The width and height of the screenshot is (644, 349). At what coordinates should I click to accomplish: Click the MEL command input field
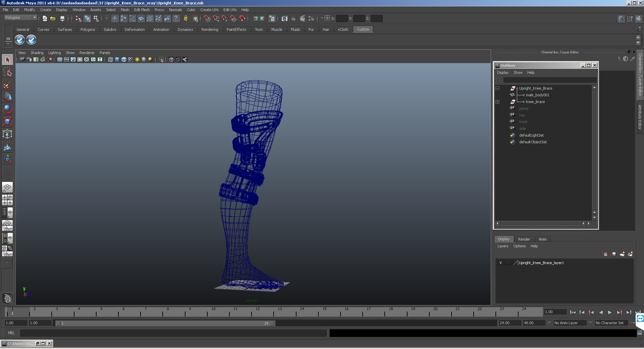173,333
